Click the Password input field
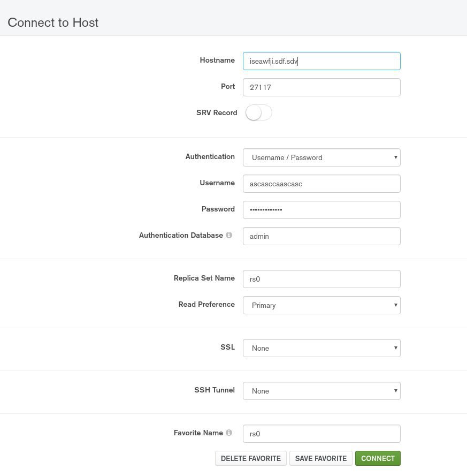The height and width of the screenshot is (476, 467). click(321, 210)
